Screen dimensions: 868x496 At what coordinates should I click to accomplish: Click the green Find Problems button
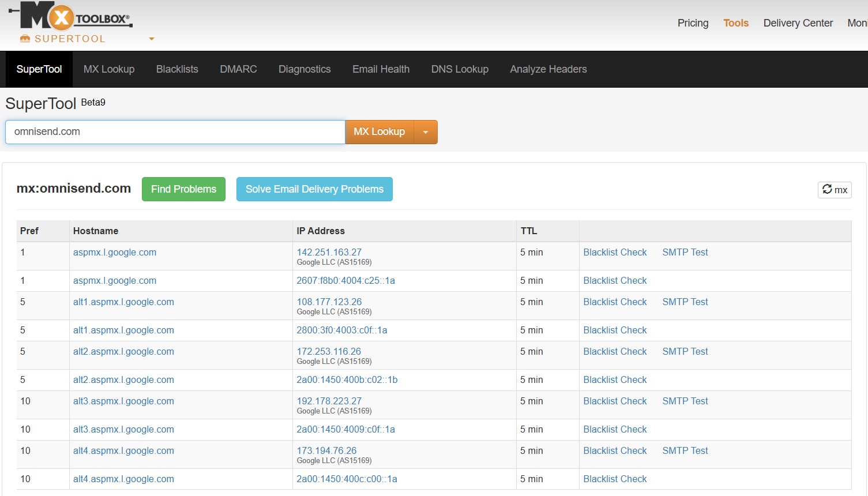(183, 189)
